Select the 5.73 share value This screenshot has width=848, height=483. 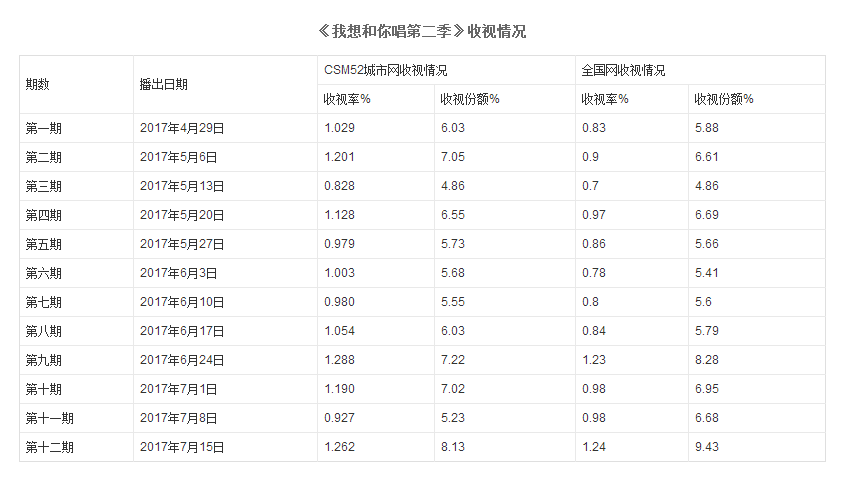click(452, 244)
